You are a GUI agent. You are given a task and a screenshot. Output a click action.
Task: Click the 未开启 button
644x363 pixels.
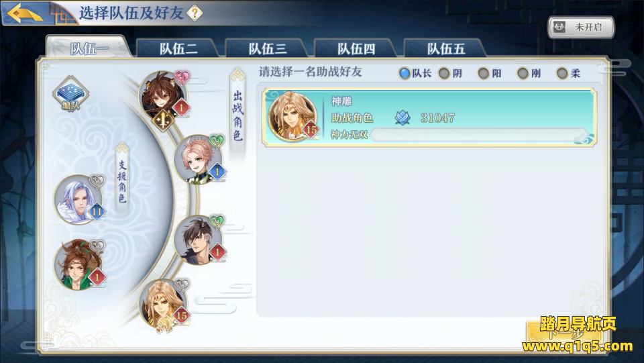(x=581, y=28)
